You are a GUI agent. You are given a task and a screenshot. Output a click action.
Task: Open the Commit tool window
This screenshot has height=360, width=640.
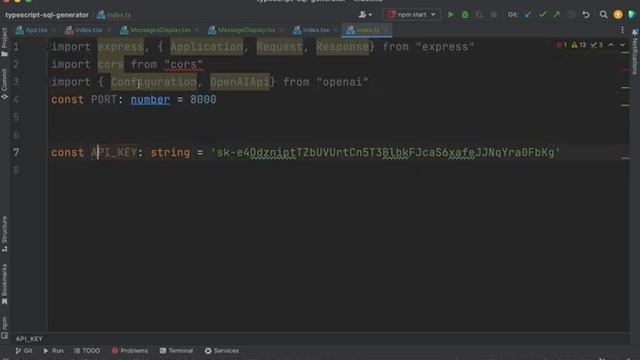pyautogui.click(x=4, y=84)
